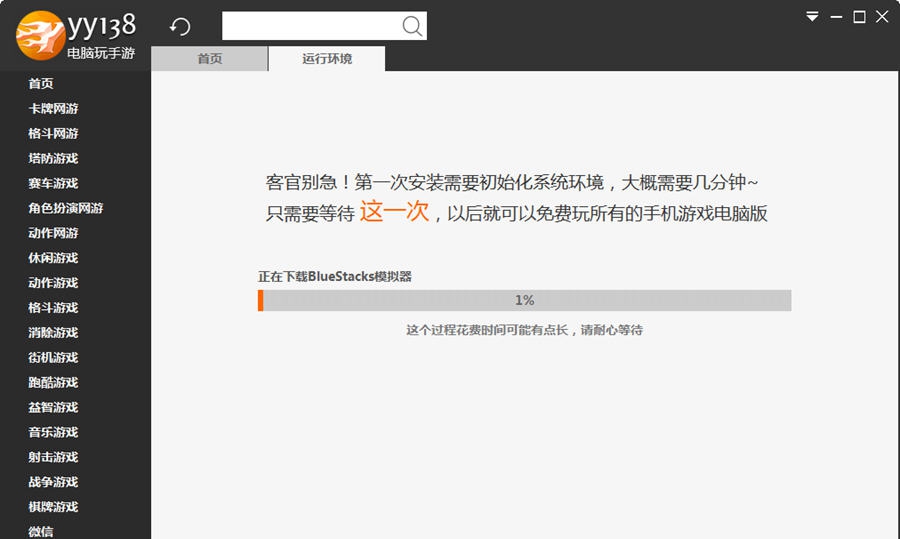Click the refresh arrow icon
Screen dimensions: 900x539
[x=180, y=26]
